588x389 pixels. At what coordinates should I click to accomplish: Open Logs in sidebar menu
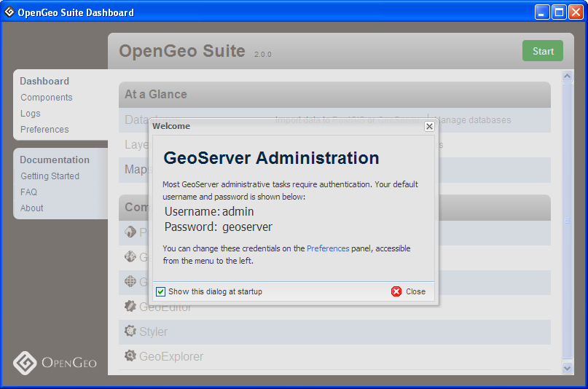(31, 114)
